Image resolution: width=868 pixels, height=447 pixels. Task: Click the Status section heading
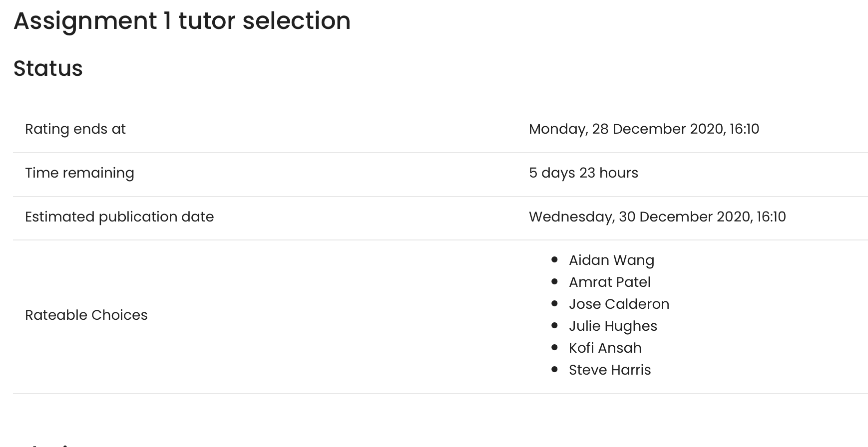(48, 68)
